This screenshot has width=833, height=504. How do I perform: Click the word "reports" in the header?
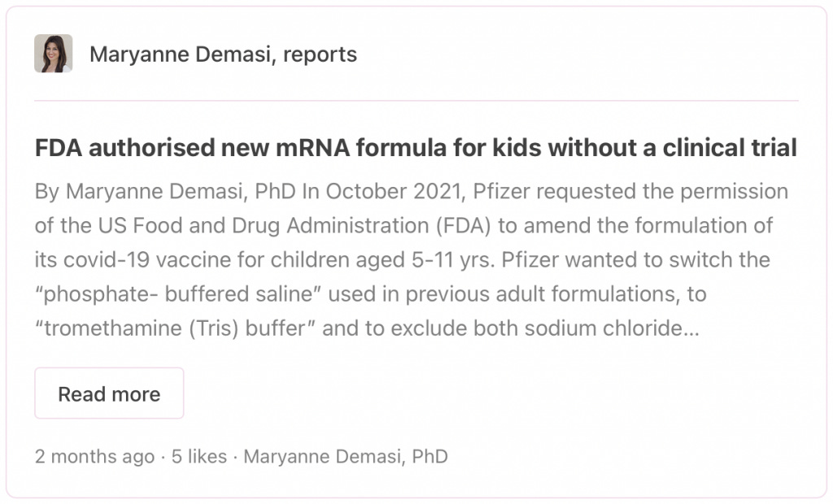point(320,54)
